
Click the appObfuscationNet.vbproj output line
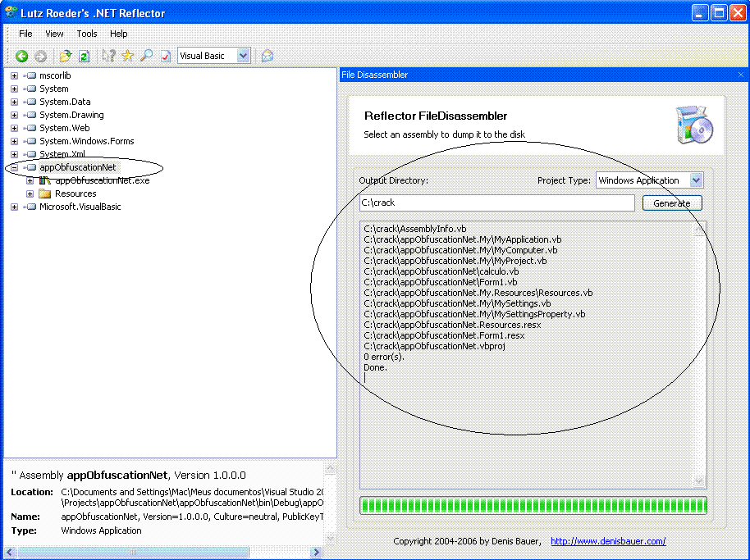(434, 346)
